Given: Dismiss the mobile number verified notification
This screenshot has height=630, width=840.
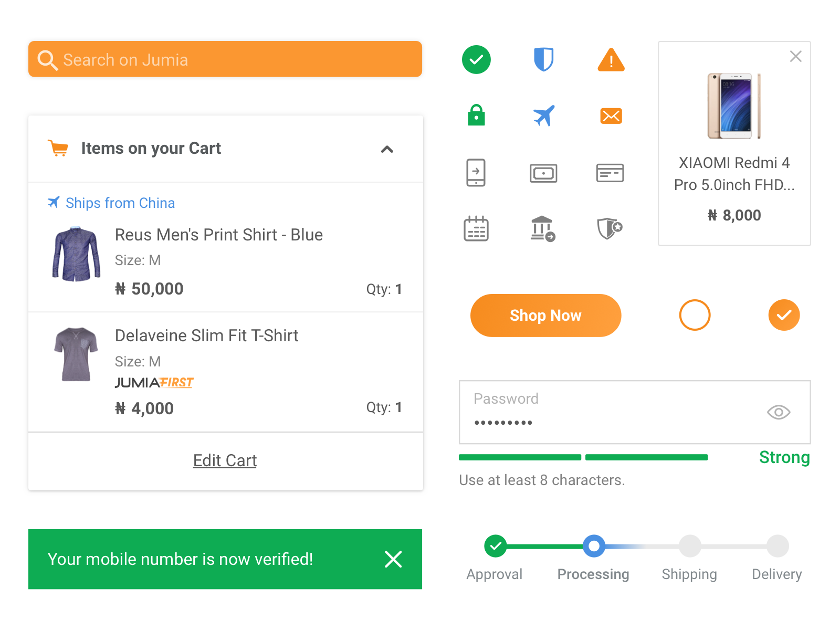Looking at the screenshot, I should click(393, 559).
